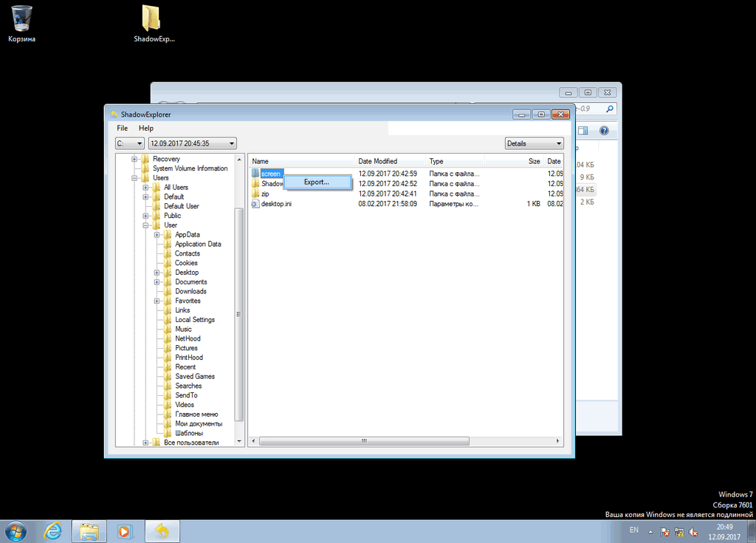Select Downloads folder in tree

pyautogui.click(x=190, y=292)
